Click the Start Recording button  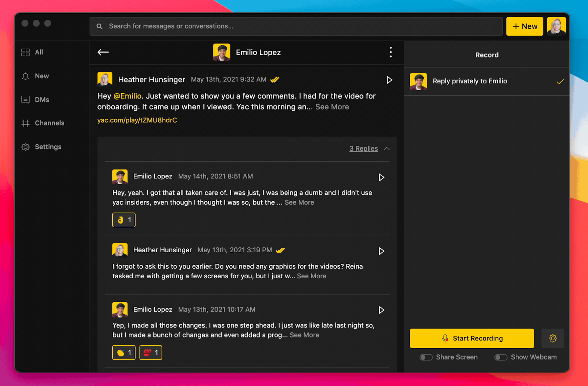pyautogui.click(x=472, y=338)
